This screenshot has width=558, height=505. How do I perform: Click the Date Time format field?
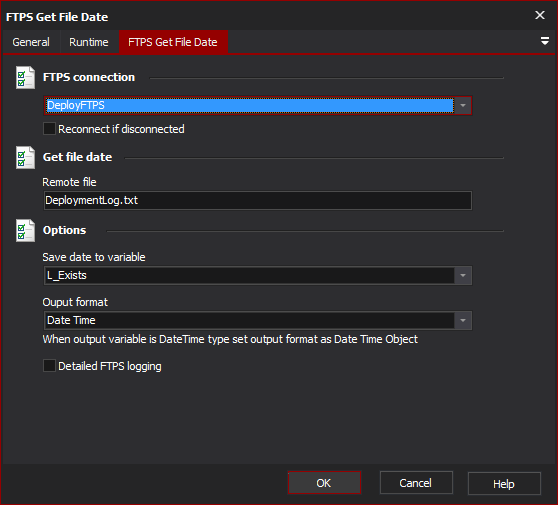(x=250, y=320)
